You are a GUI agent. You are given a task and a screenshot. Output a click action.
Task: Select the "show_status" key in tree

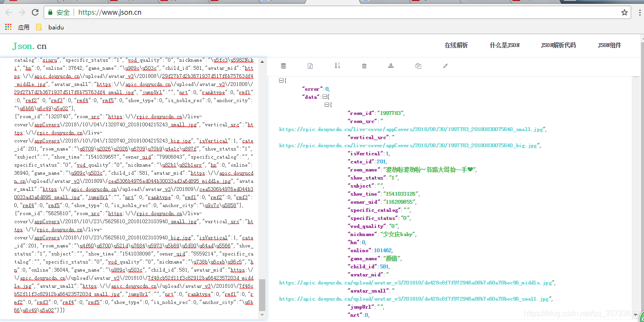click(367, 178)
